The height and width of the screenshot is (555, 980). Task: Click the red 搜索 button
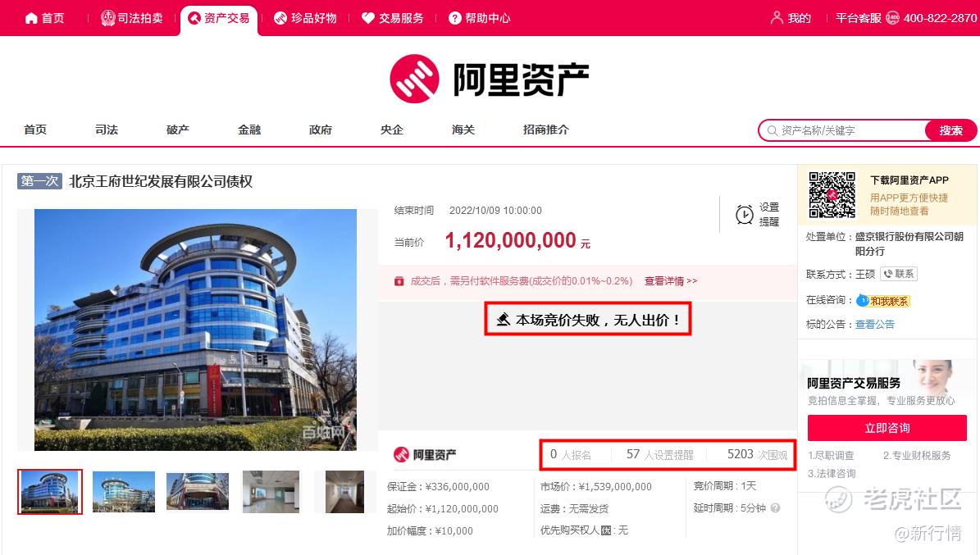tap(950, 130)
